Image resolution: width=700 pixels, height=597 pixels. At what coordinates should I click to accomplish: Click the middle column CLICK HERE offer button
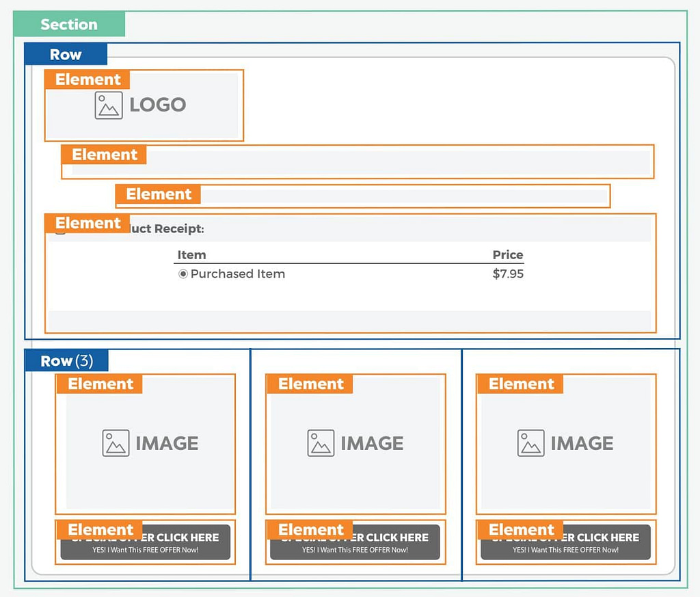click(x=355, y=542)
